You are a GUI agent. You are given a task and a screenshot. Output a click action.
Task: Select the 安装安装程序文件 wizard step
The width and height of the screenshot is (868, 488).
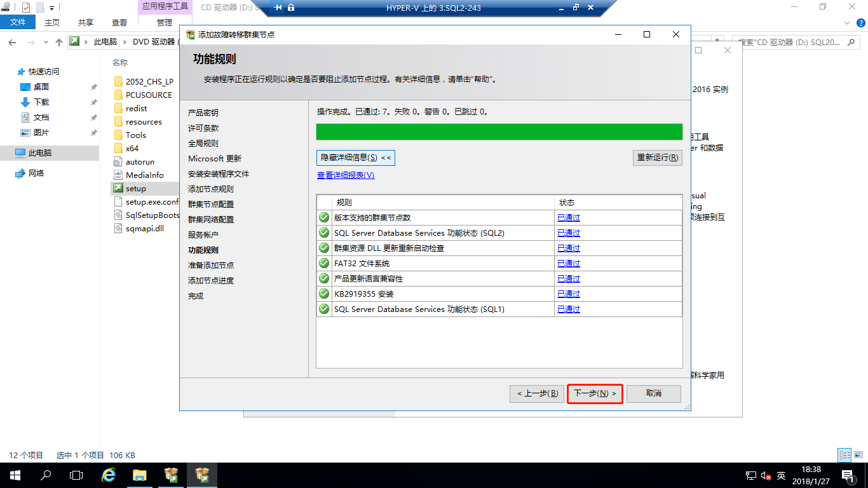tap(219, 174)
